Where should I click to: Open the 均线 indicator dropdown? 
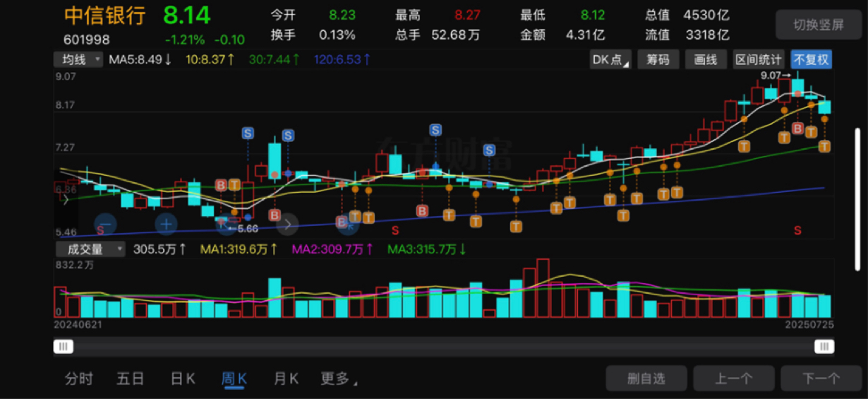pos(79,60)
